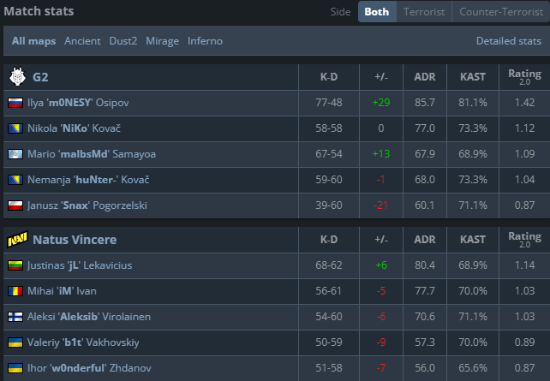This screenshot has height=381, width=550.
Task: Click the Finnish flag beside Aleksib
Action: [x=15, y=317]
